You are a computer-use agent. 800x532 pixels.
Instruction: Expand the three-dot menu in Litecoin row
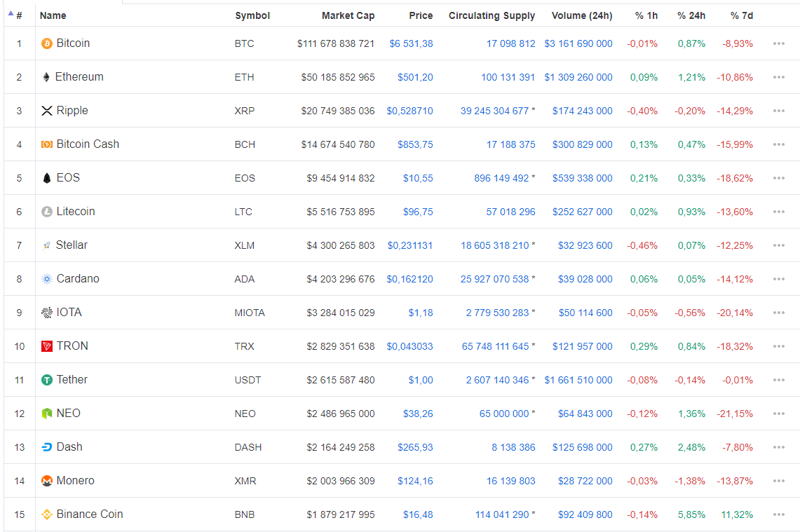pos(778,212)
